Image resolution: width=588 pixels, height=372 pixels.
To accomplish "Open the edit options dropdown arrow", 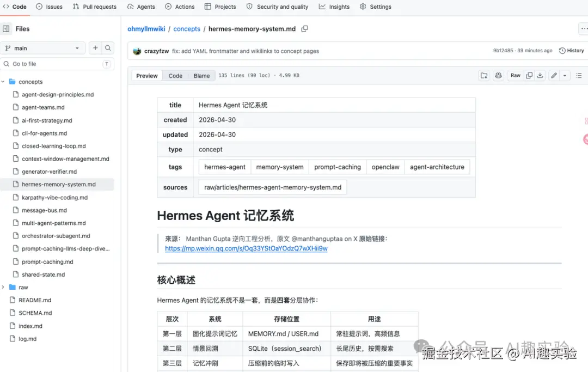I will click(565, 75).
